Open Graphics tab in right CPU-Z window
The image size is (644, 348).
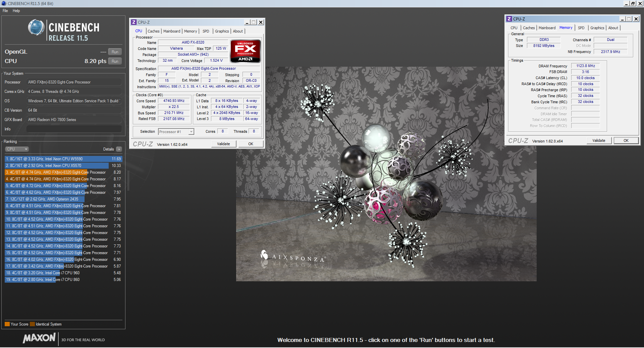[x=597, y=28]
